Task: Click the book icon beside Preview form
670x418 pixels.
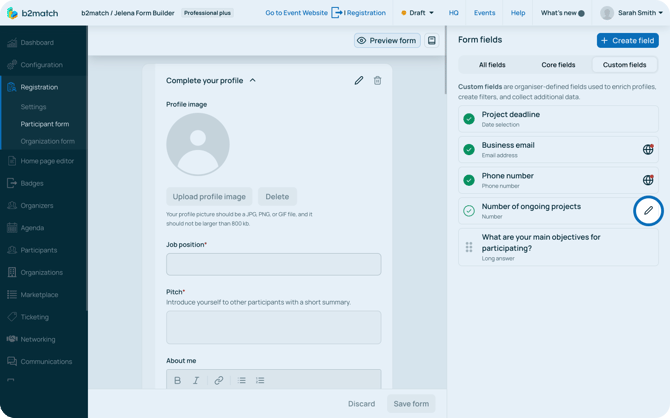Action: point(432,41)
